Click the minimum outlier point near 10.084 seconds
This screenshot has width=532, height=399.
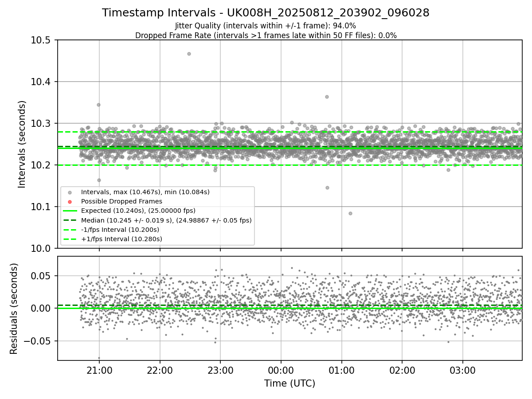350,213
